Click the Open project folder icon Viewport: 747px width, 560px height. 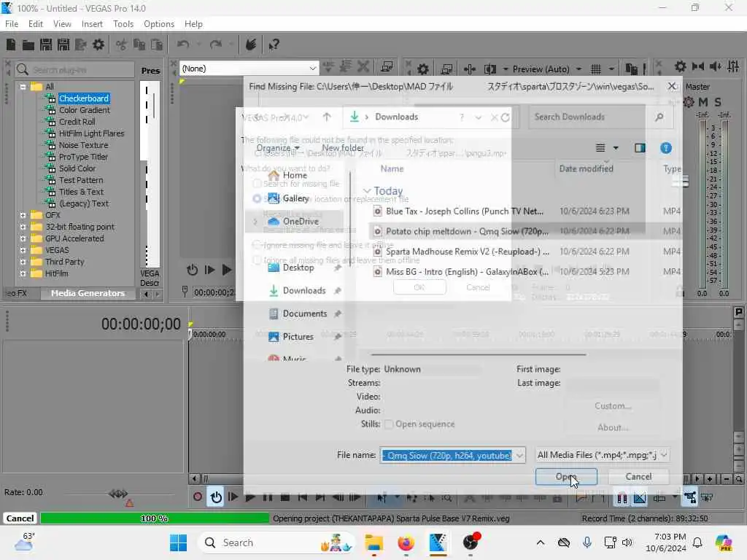coord(28,44)
